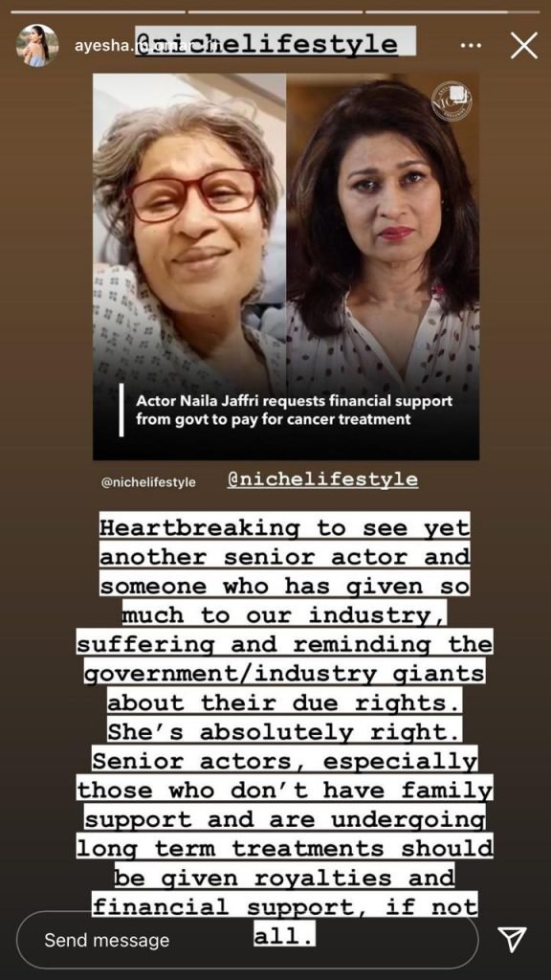Open the three-dots more options menu
The height and width of the screenshot is (980, 551).
[472, 46]
